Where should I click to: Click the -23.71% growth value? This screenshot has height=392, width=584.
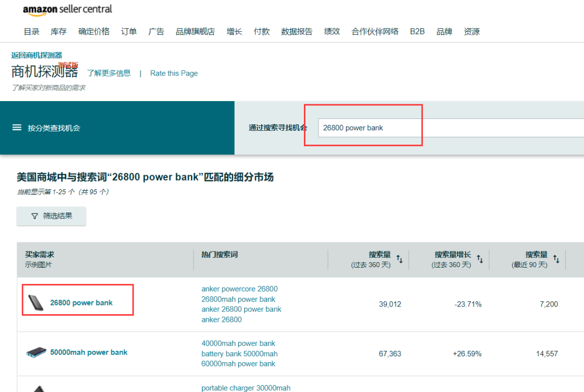[x=468, y=304]
